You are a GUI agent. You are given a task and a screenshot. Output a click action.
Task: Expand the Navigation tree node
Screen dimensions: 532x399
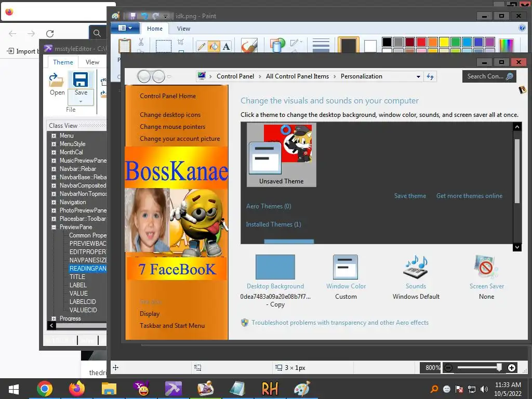pos(54,202)
